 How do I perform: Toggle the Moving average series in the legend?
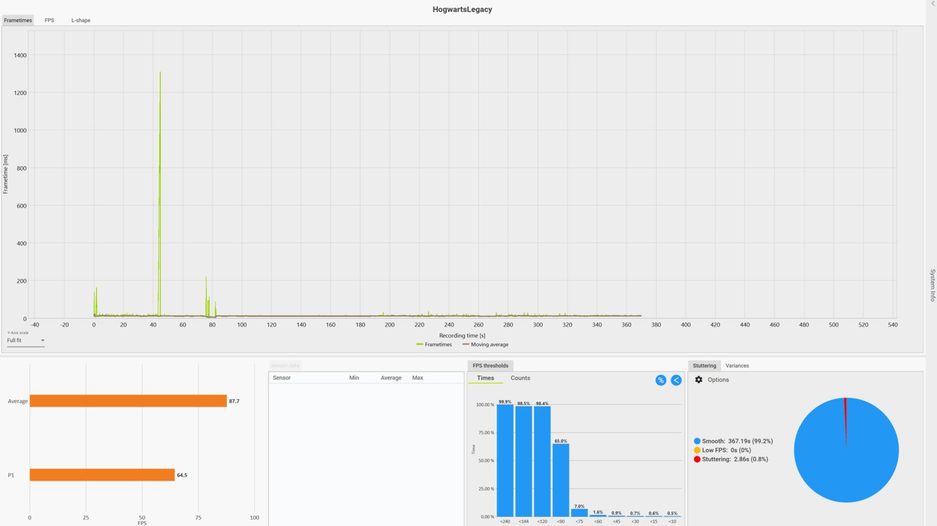[485, 345]
